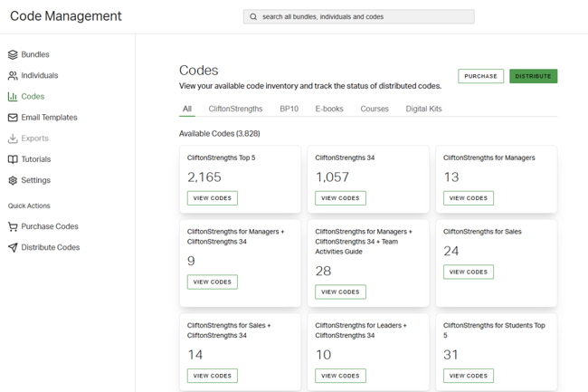
Task: Click the green Distribute button
Action: tap(533, 76)
